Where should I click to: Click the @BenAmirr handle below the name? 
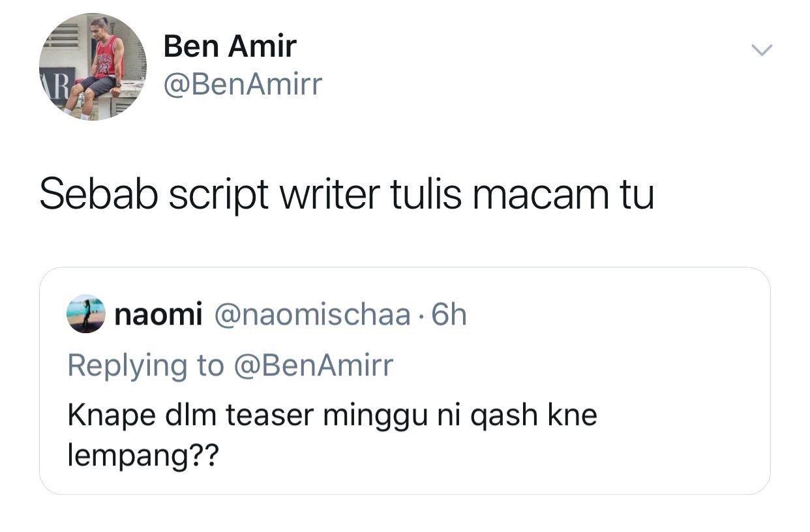243,85
